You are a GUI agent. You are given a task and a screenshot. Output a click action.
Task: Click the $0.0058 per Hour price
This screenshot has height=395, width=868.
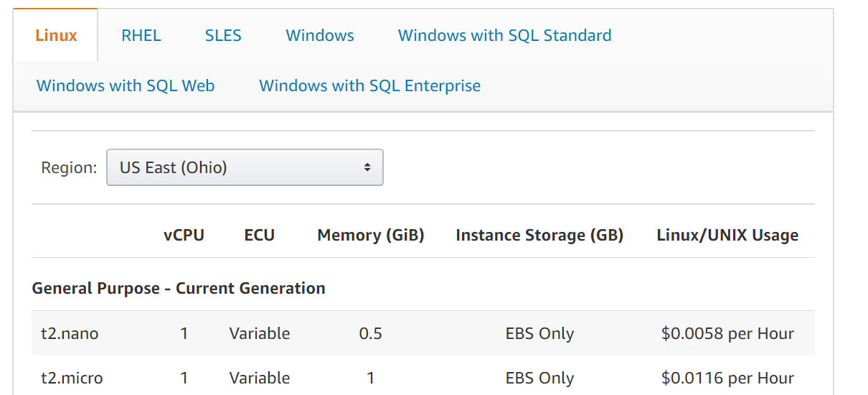coord(727,333)
